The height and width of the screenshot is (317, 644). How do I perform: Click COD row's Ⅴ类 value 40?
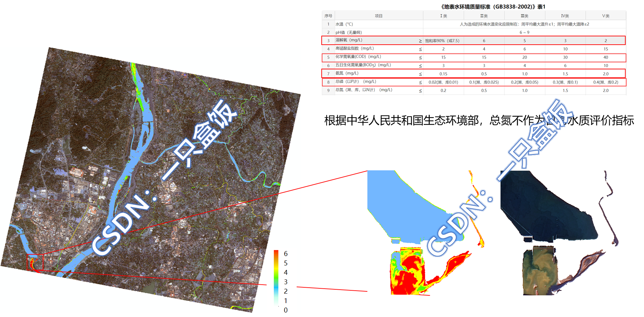[606, 57]
